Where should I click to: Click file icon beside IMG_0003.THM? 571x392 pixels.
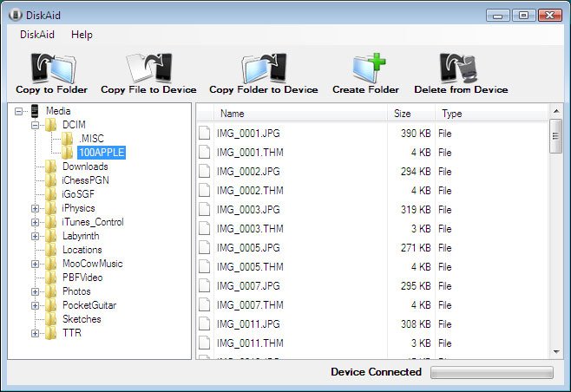click(204, 229)
